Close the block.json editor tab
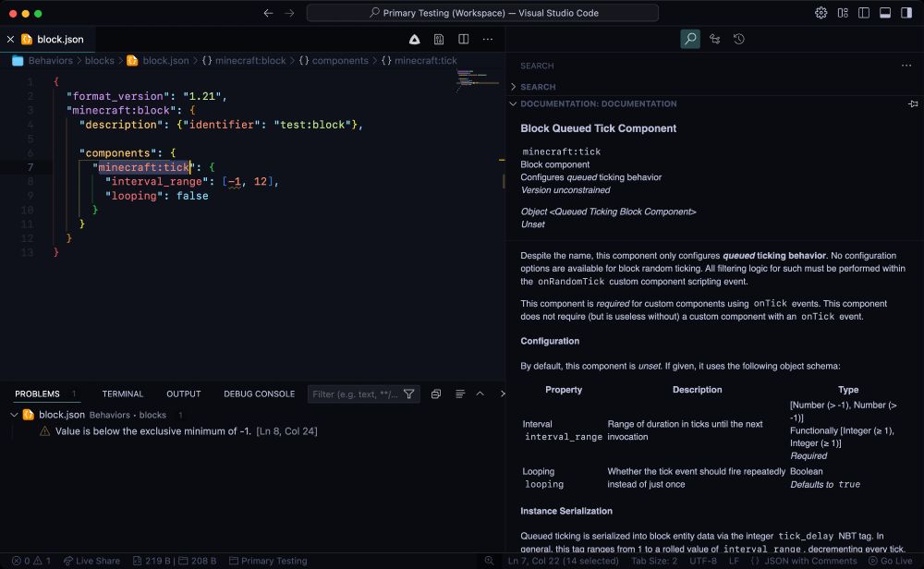Image resolution: width=924 pixels, height=569 pixels. 10,40
